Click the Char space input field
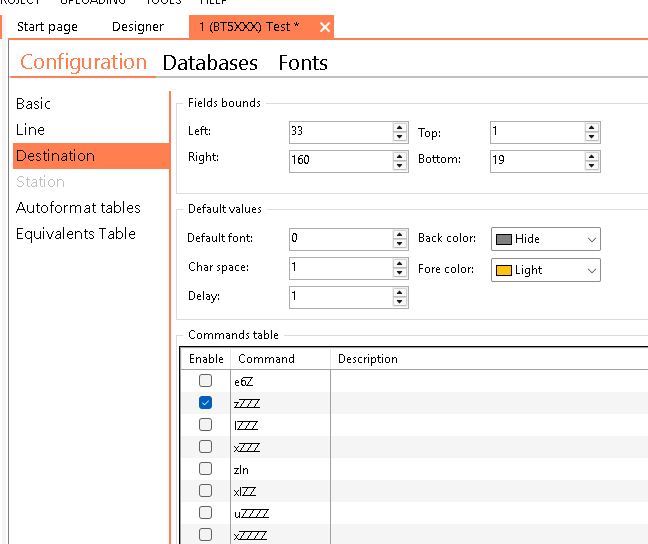 tap(341, 268)
